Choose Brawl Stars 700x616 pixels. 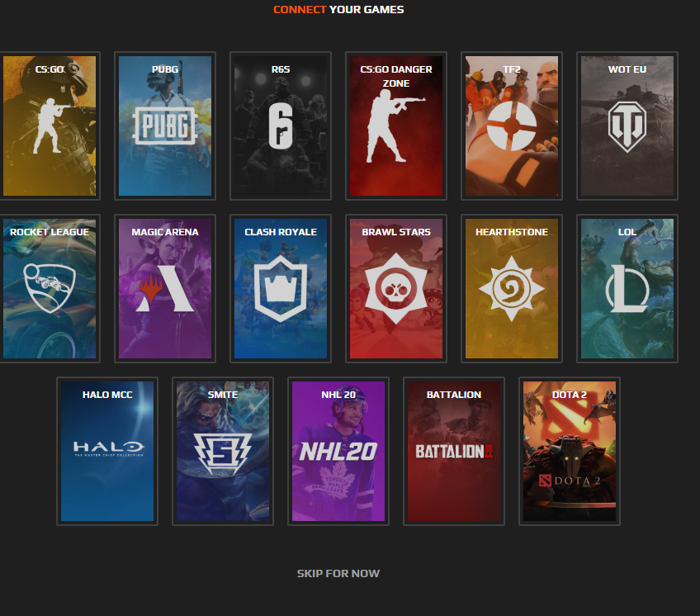(396, 288)
